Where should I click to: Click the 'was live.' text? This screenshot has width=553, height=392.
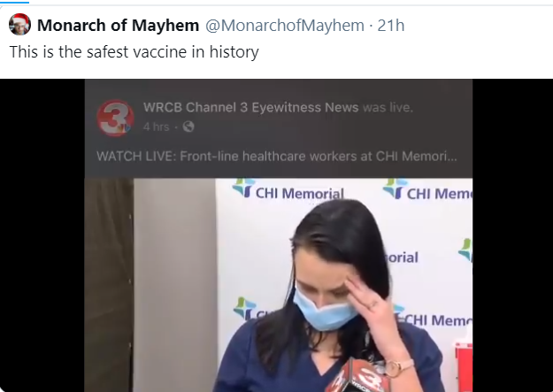(x=388, y=107)
